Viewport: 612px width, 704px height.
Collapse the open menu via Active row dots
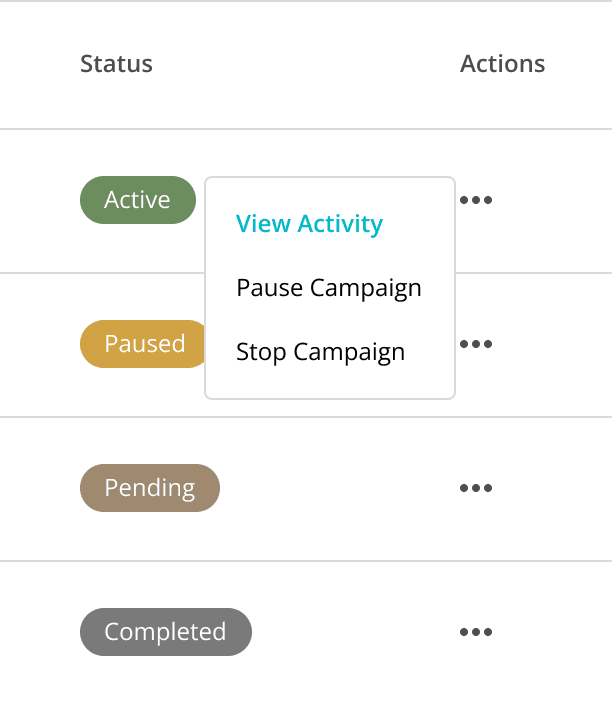476,200
